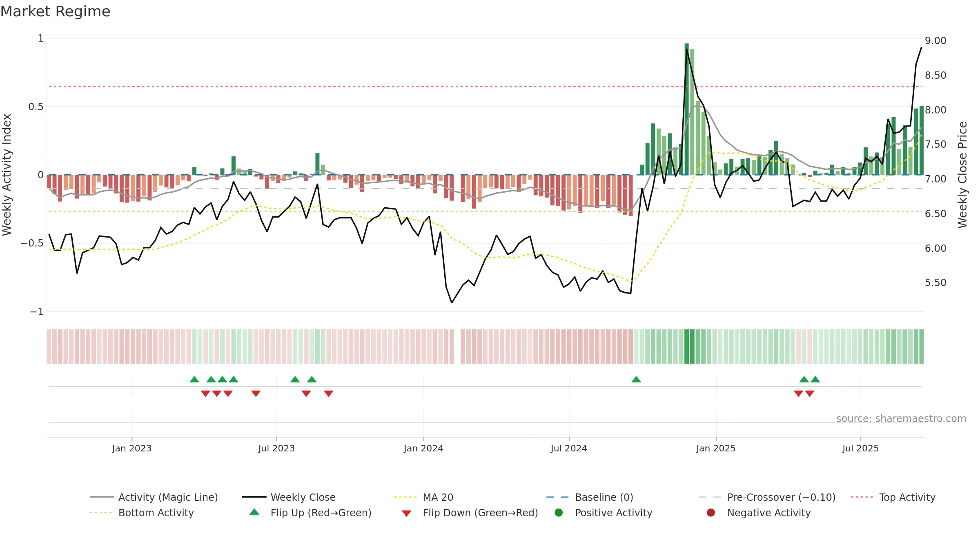
Task: Click the Jan 2024 x-axis label
Action: pyautogui.click(x=423, y=448)
